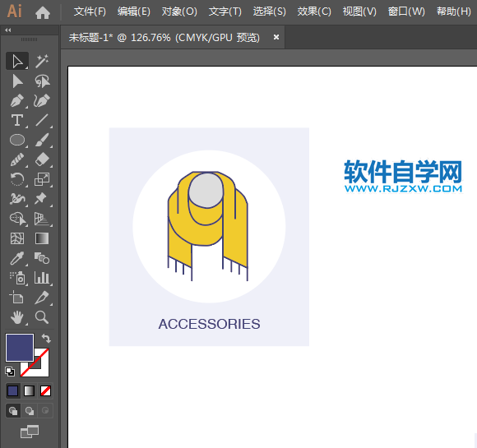Select the Zoom tool
The width and height of the screenshot is (477, 448).
(42, 317)
